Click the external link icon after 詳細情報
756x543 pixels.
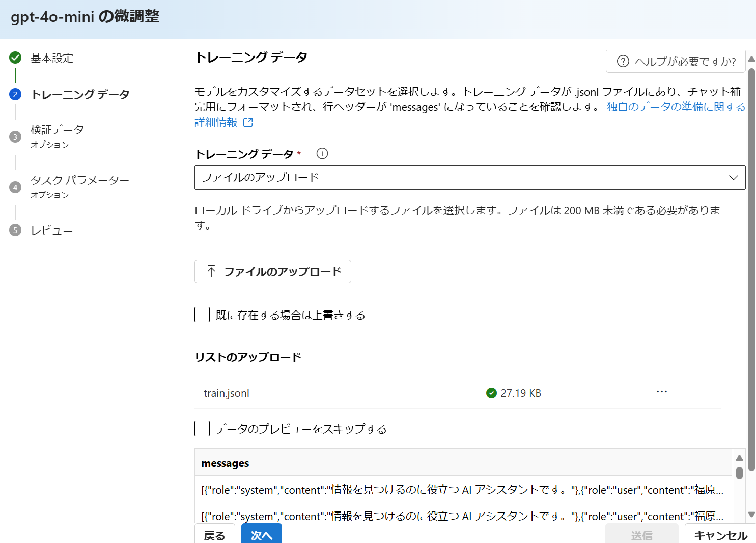click(x=248, y=122)
